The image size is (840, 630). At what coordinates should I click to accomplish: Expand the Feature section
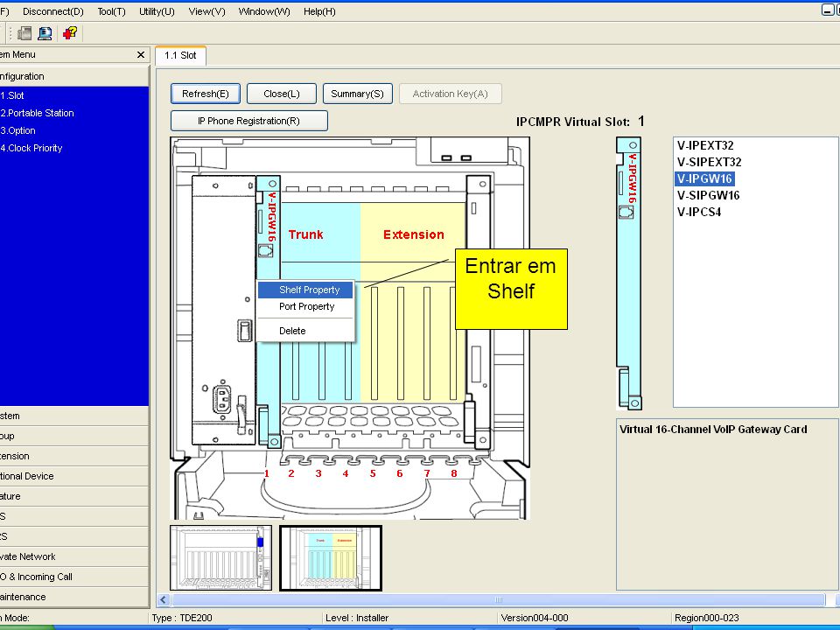pos(73,496)
